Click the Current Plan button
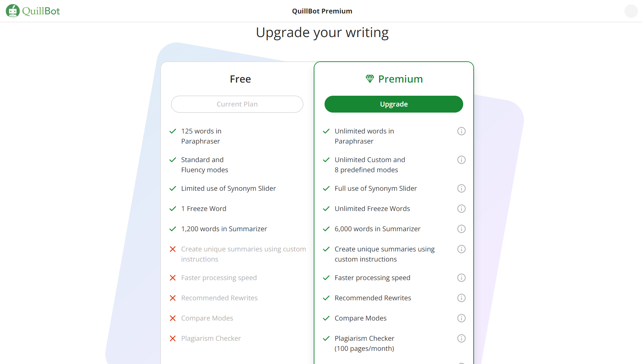The width and height of the screenshot is (642, 364). point(237,104)
